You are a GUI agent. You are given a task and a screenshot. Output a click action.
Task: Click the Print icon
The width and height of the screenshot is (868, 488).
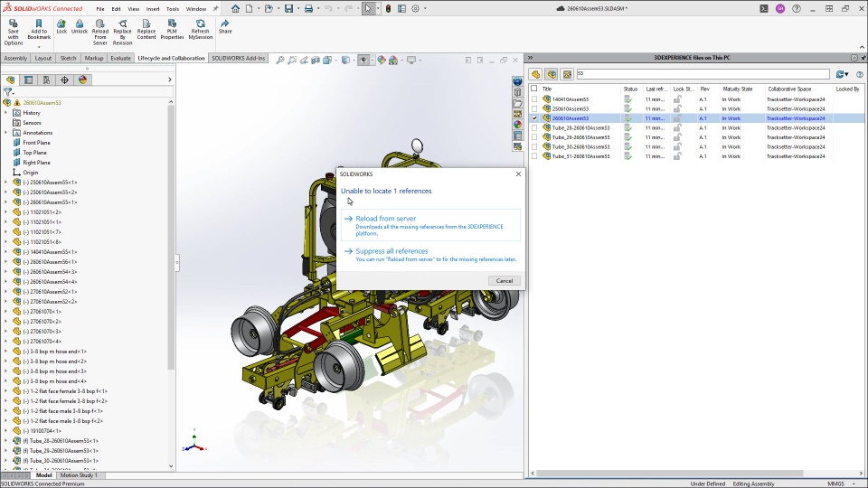tap(308, 8)
